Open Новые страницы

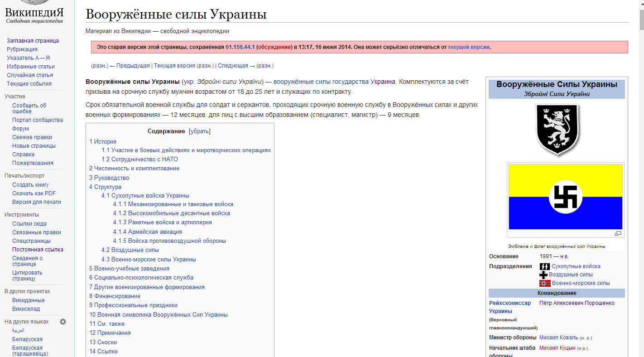(x=34, y=146)
